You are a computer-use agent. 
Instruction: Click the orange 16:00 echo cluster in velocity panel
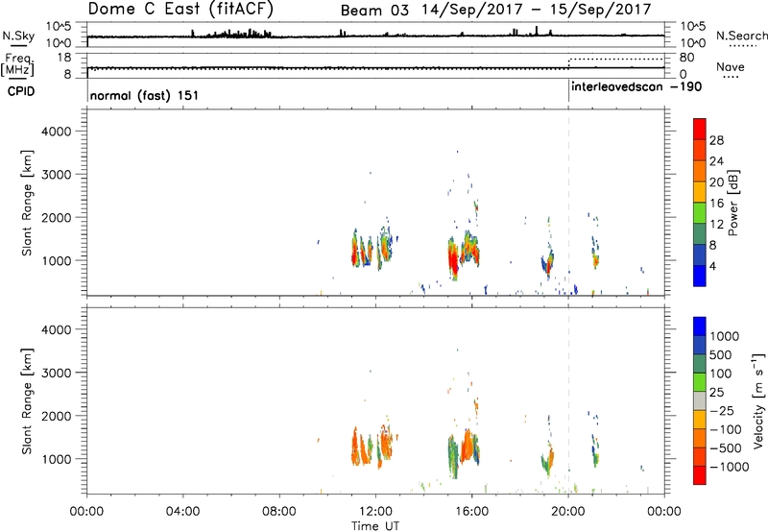tap(469, 446)
